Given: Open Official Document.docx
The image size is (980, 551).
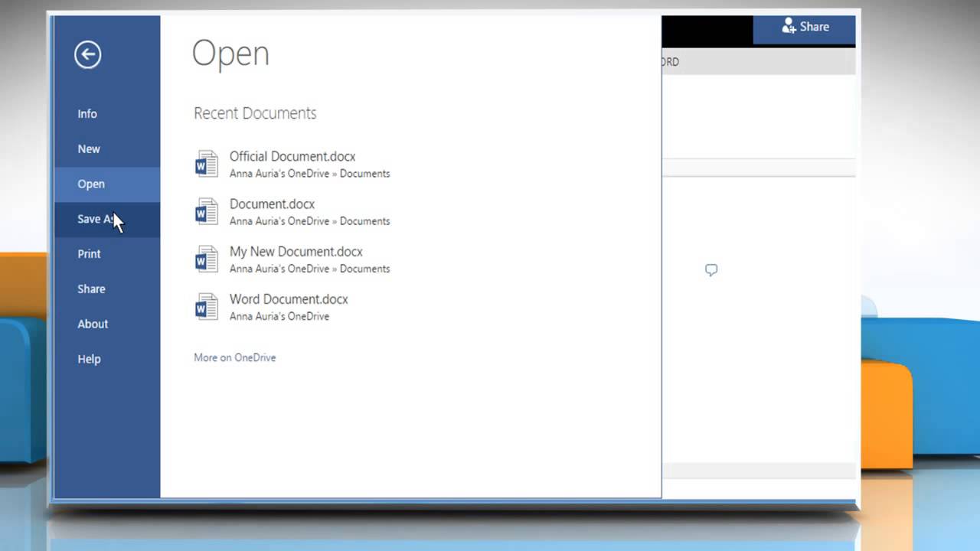Looking at the screenshot, I should [x=292, y=164].
